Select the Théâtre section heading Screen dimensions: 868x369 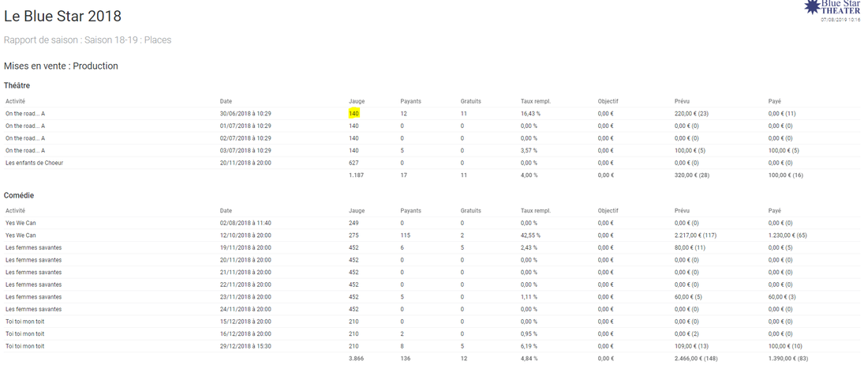tap(17, 85)
